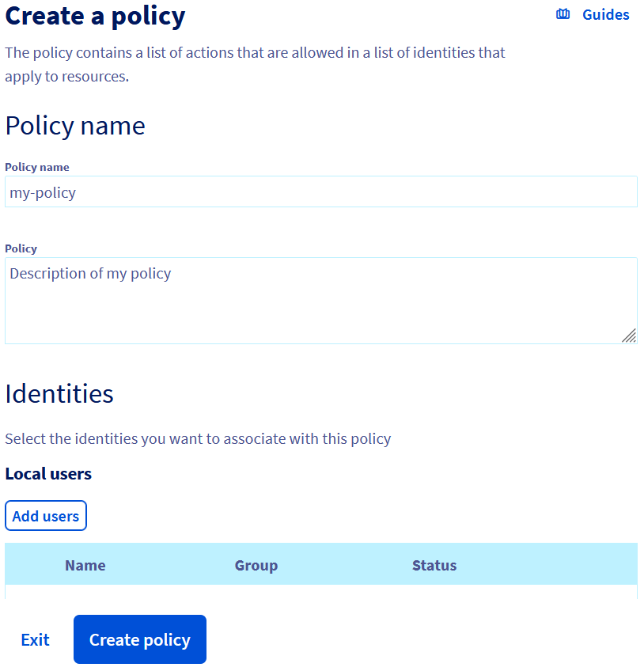
Task: Click the Create a policy page title
Action: [x=95, y=16]
